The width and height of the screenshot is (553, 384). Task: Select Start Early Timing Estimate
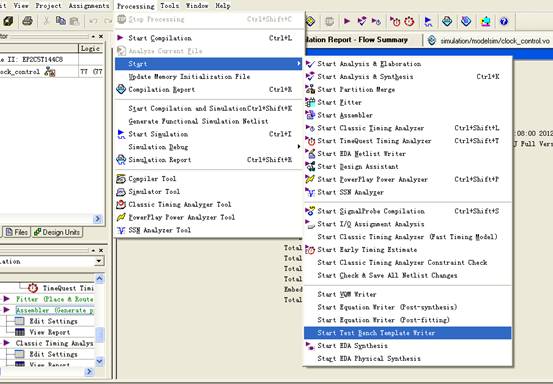[408, 250]
